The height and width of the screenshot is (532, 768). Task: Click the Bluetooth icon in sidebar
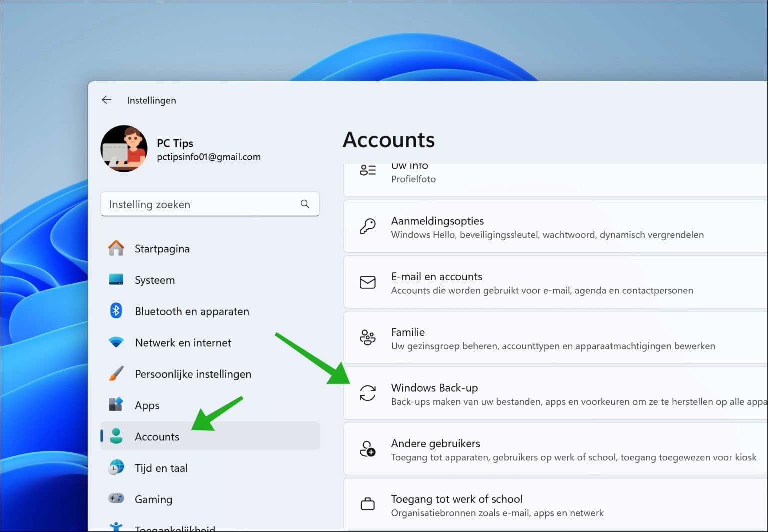(116, 311)
